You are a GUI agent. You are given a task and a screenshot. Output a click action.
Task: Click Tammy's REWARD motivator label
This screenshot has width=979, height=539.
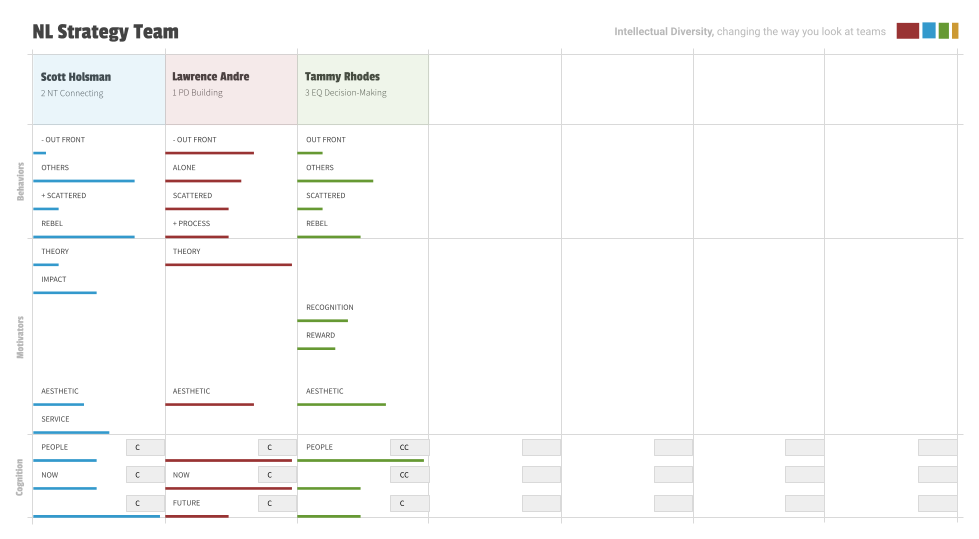[320, 336]
